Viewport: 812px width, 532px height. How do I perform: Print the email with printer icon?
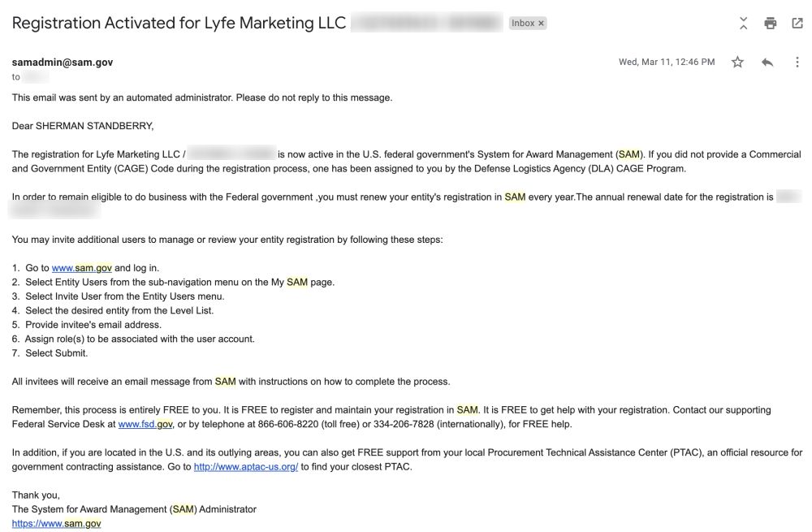click(771, 23)
